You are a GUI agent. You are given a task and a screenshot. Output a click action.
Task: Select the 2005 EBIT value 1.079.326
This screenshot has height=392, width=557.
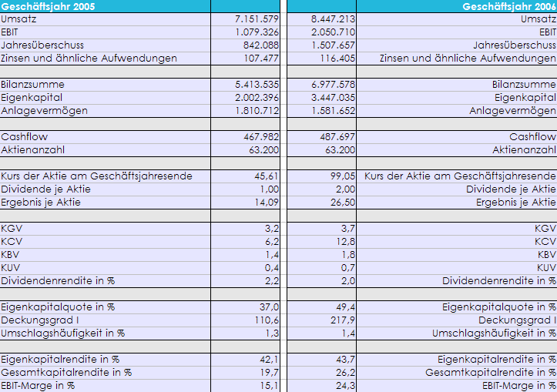[257, 32]
